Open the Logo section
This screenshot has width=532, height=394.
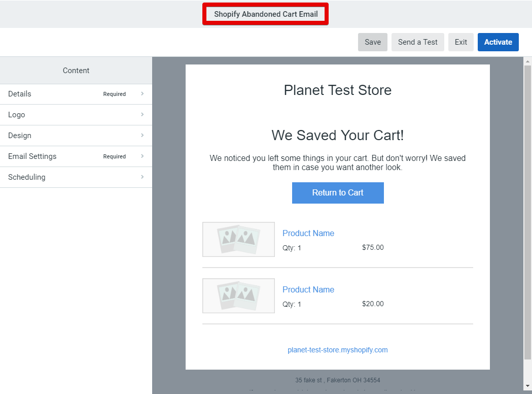point(76,115)
